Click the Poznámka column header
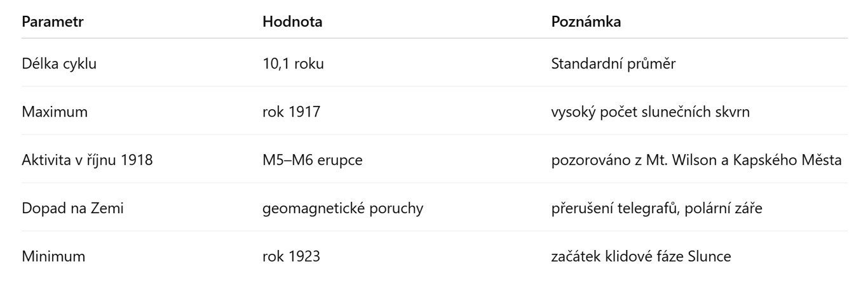This screenshot has width=868, height=302. click(x=587, y=22)
